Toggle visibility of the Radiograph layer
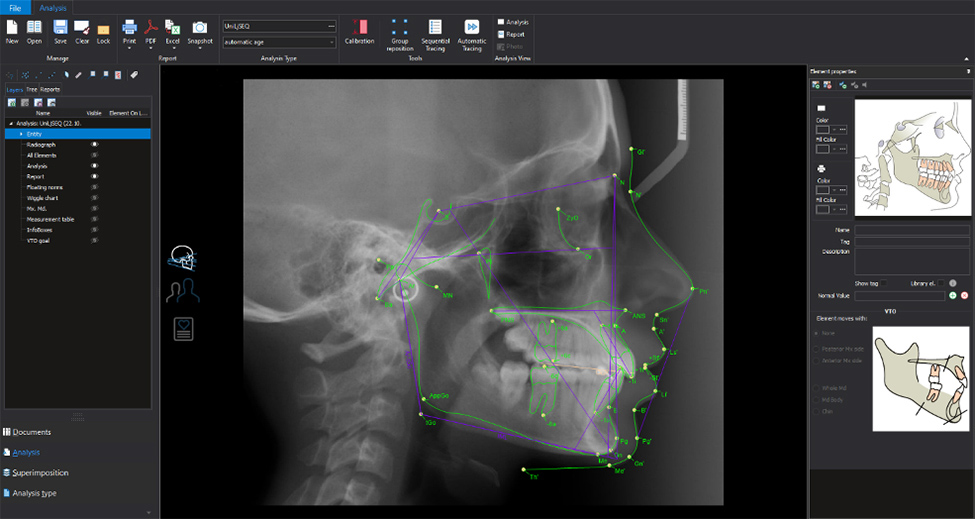 pyautogui.click(x=95, y=144)
